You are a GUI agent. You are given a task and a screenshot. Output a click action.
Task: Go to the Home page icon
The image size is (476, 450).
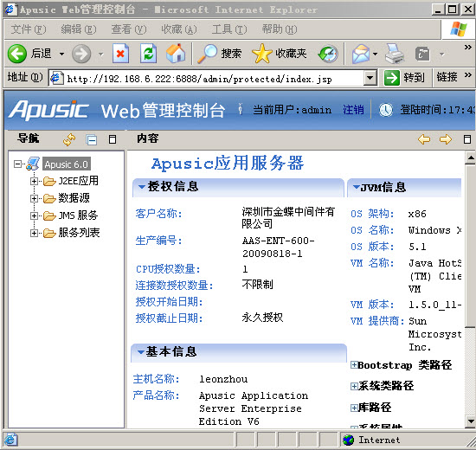[x=176, y=54]
